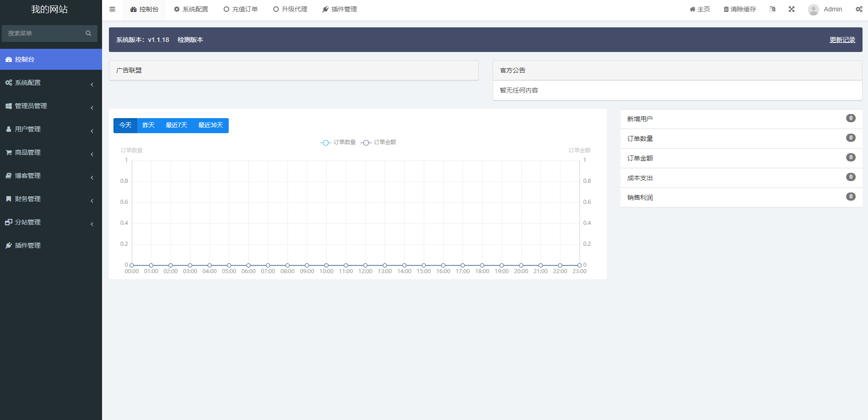Click the 搜索菜单 search input field
The height and width of the screenshot is (420, 868).
43,33
